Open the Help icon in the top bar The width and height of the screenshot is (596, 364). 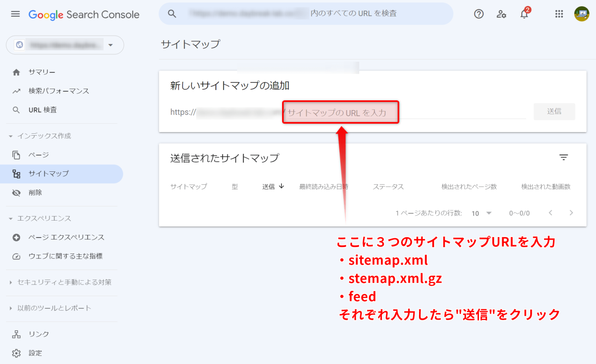click(478, 14)
